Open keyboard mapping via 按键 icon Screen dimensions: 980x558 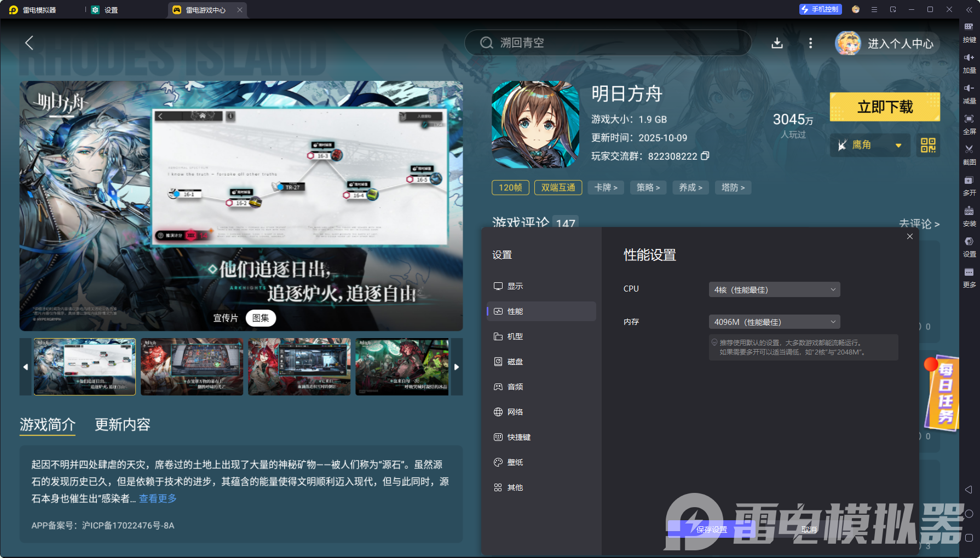tap(969, 32)
